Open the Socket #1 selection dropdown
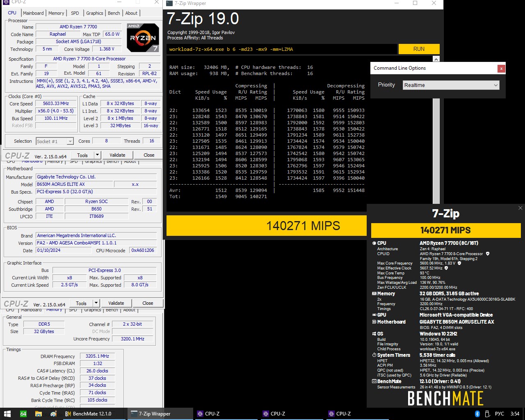The image size is (525, 420). coord(55,142)
